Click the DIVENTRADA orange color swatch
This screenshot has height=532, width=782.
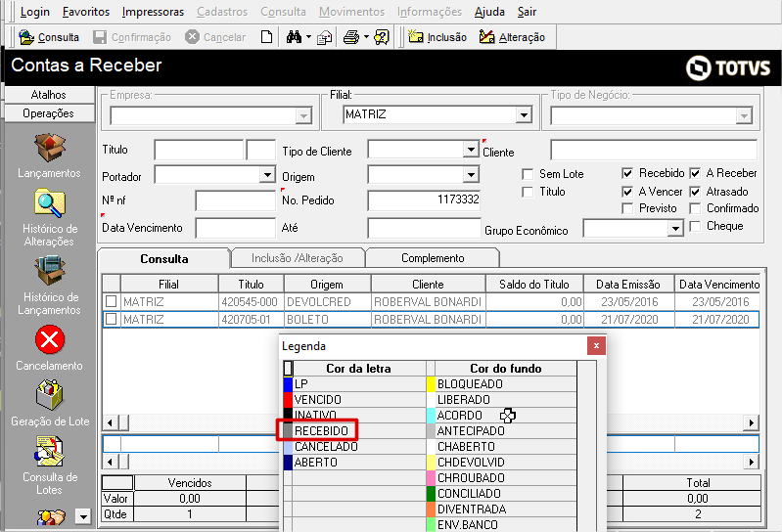tap(431, 510)
